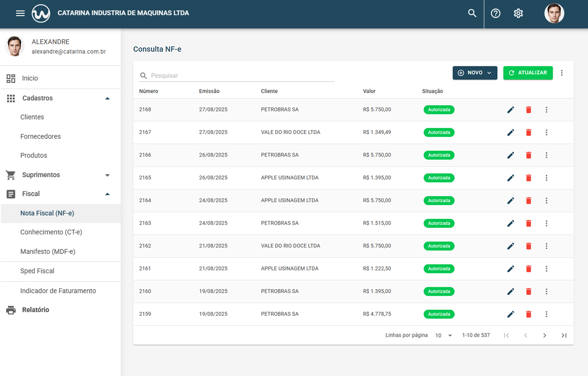Open Clientes from the sidebar
588x376 pixels.
[x=32, y=117]
